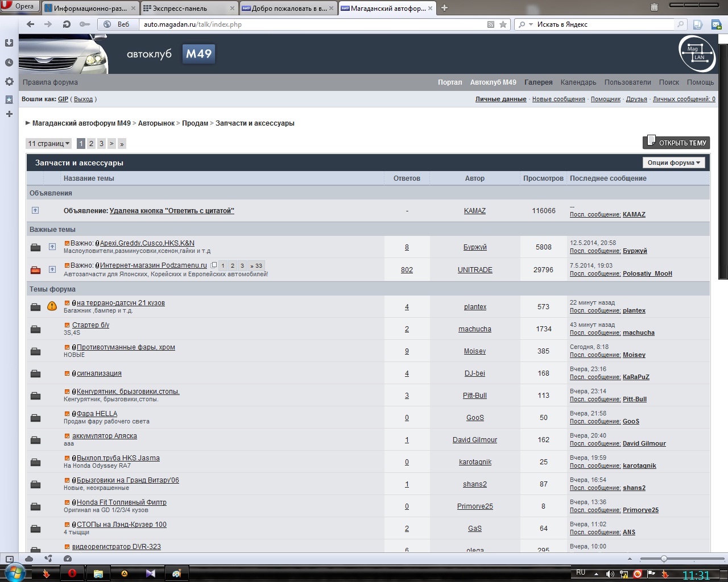Open Windows Start menu orb

[14, 572]
